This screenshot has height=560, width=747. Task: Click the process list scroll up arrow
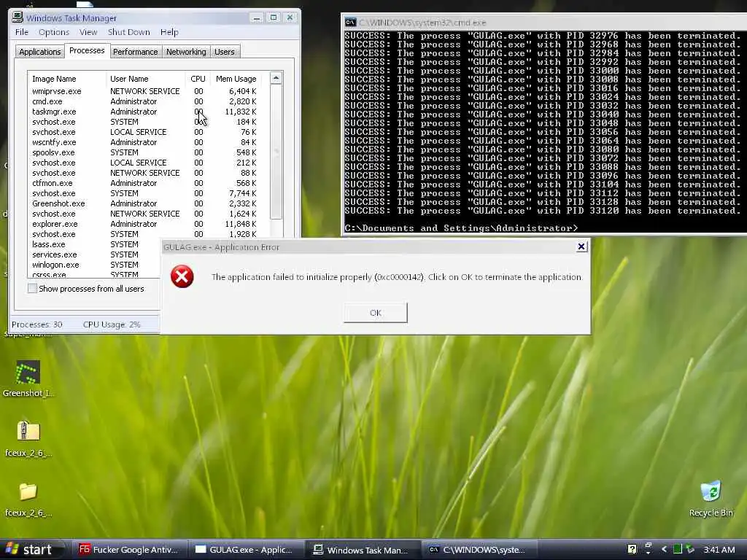[x=276, y=78]
